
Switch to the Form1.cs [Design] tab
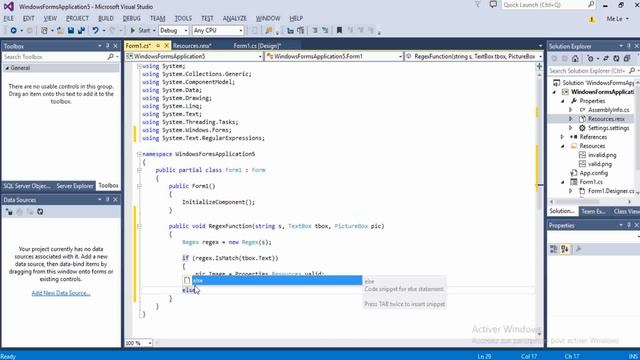257,46
